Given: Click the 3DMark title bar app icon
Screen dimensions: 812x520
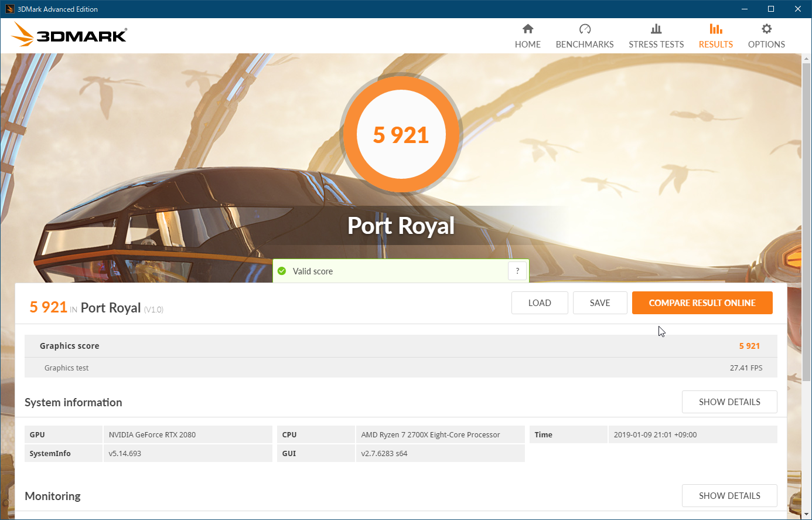Looking at the screenshot, I should [x=9, y=9].
